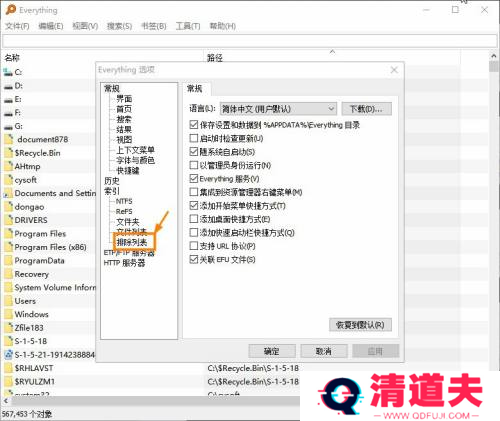Viewport: 500px width, 421px height.
Task: Select Program Files (x86) folder icon
Action: point(9,247)
